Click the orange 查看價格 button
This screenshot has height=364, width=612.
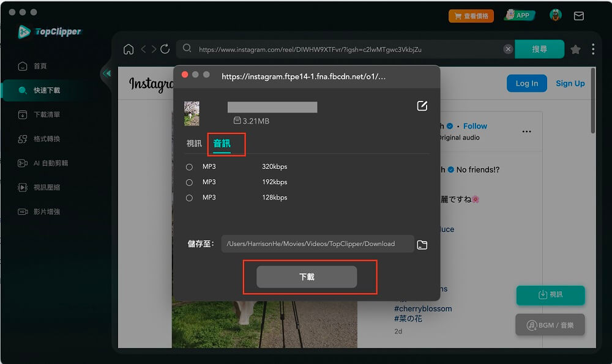(471, 16)
